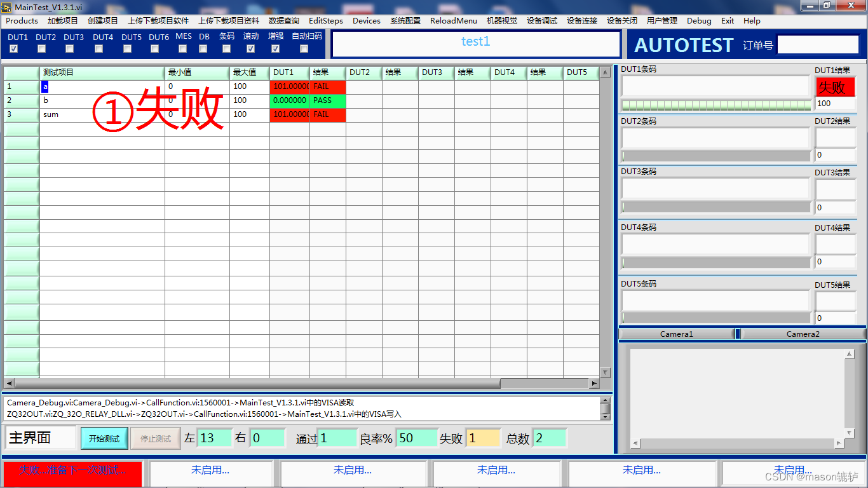This screenshot has width=868, height=488.
Task: Open the Debug menu
Action: (x=699, y=20)
